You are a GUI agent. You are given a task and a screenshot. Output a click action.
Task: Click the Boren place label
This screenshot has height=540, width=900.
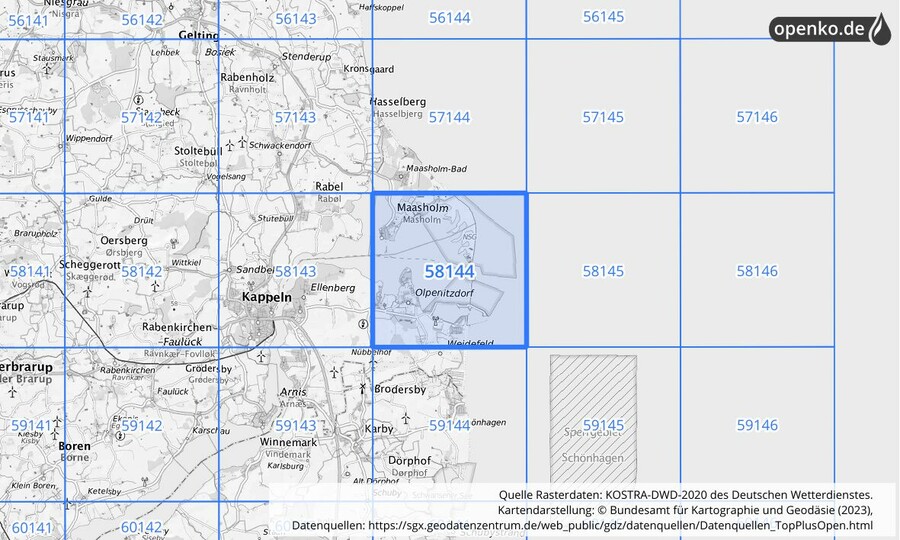pyautogui.click(x=74, y=446)
